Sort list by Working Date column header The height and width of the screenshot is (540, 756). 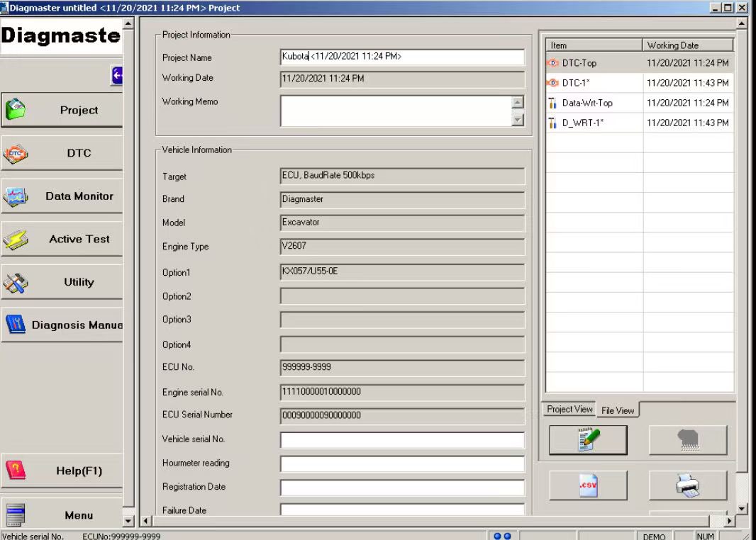(x=687, y=45)
